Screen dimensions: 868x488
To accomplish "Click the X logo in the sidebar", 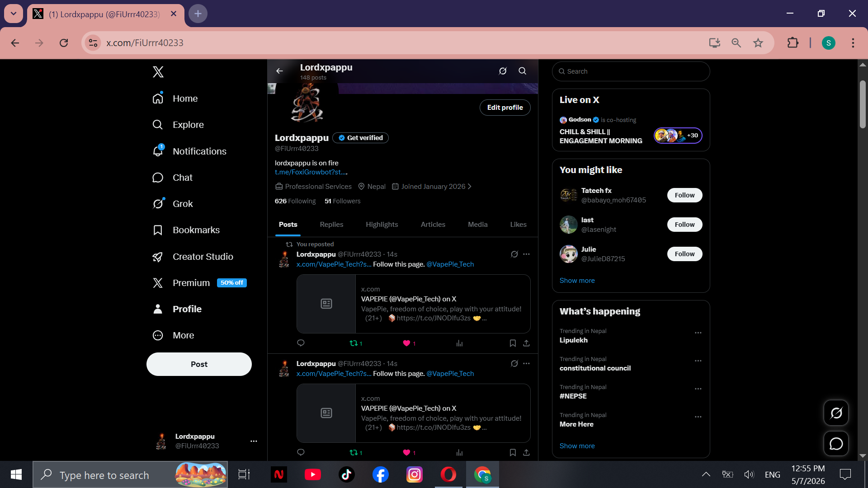I will [x=158, y=72].
